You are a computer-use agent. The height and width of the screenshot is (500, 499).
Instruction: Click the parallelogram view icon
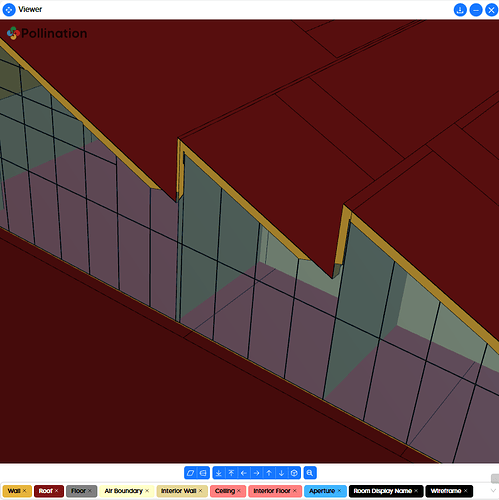coord(191,473)
